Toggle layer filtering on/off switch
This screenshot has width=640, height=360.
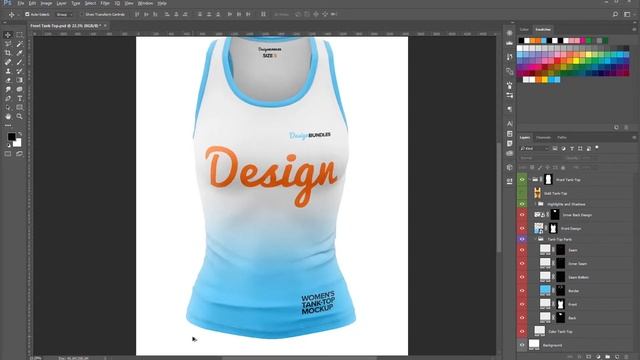[597, 148]
